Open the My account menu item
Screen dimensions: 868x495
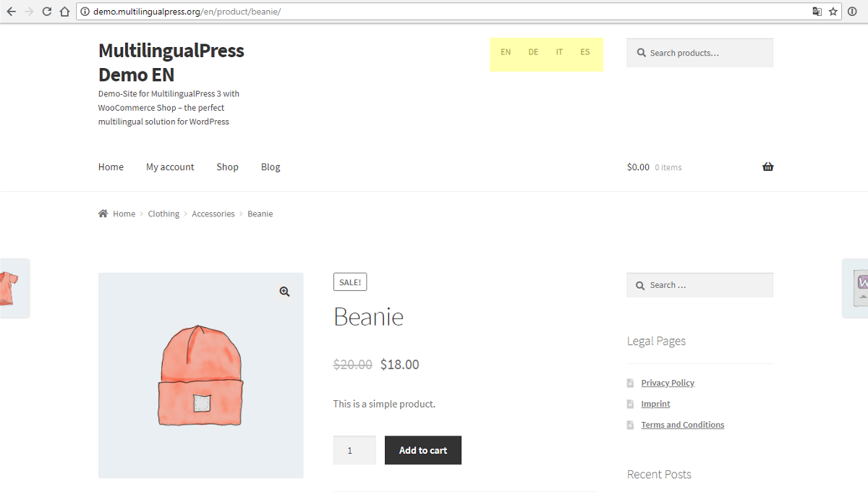click(x=170, y=166)
